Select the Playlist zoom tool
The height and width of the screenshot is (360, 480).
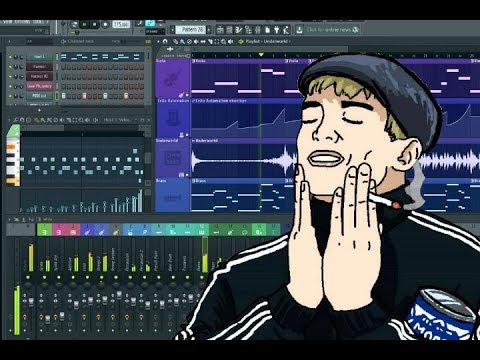223,41
